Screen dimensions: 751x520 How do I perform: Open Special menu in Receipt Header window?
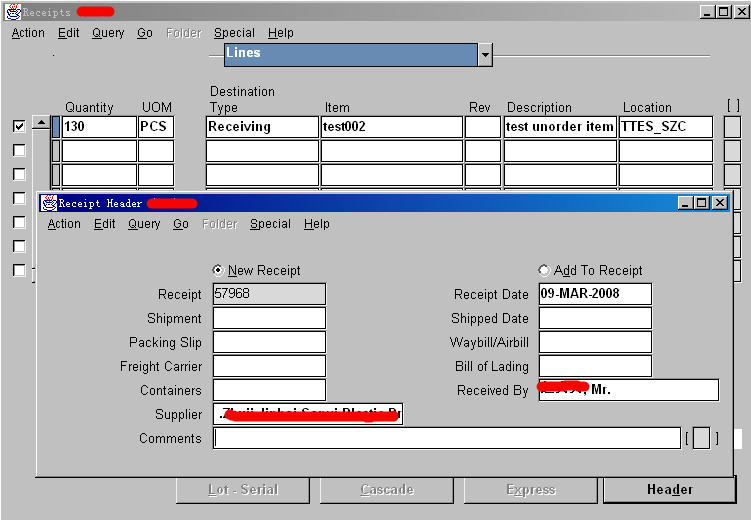[x=270, y=224]
